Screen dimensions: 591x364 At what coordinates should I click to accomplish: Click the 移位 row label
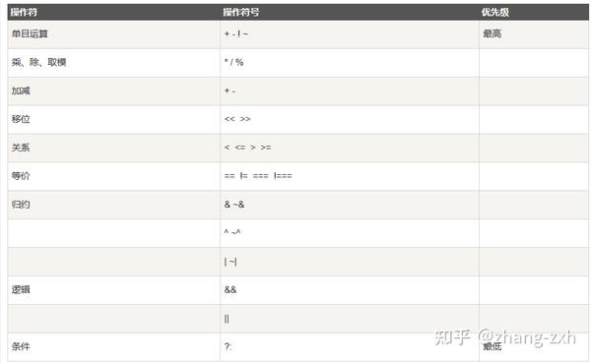pos(21,119)
